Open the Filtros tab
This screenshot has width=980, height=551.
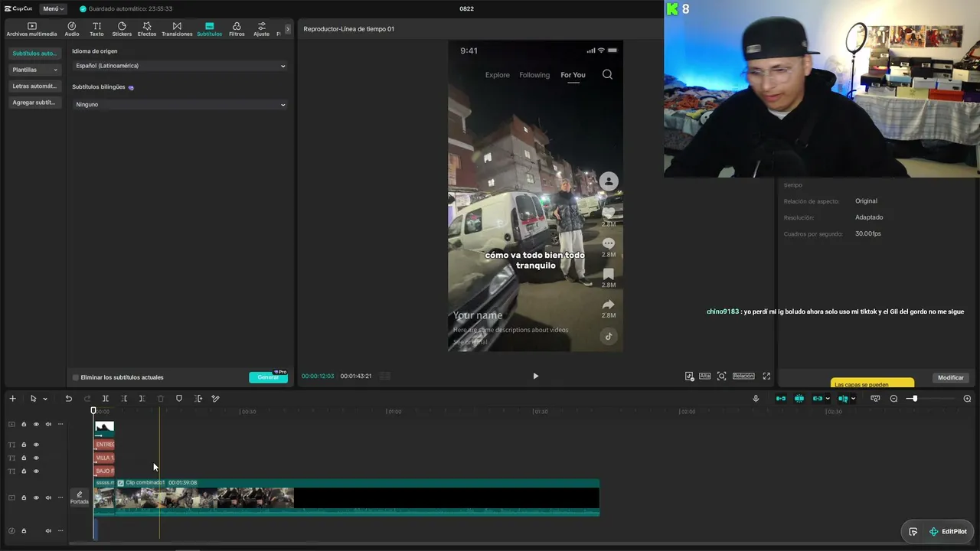pos(237,29)
